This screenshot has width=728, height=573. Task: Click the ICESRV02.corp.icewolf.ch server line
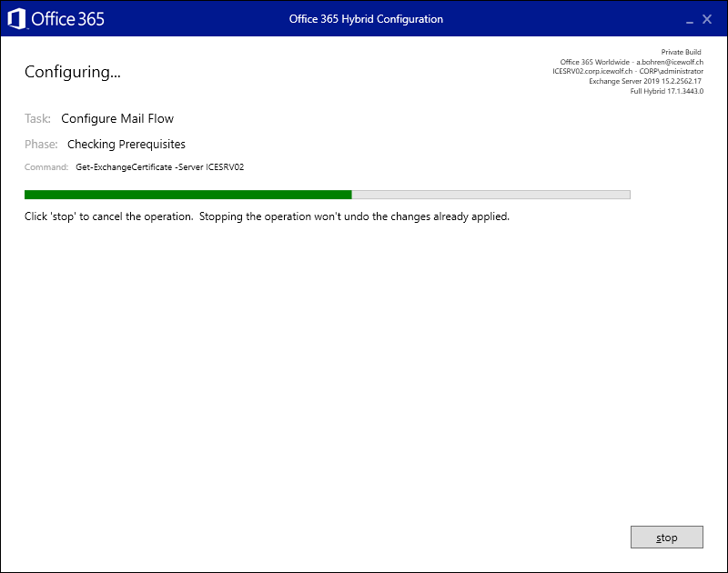tap(628, 72)
